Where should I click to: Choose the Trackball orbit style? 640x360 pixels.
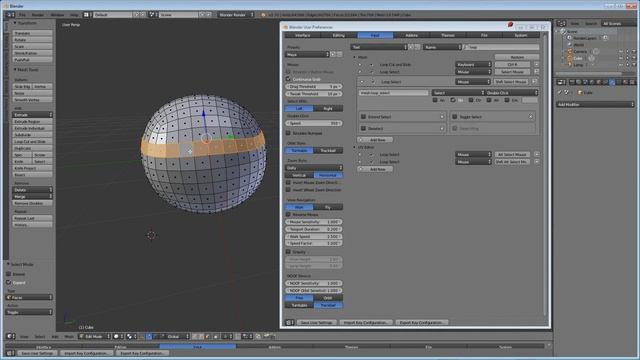click(328, 151)
